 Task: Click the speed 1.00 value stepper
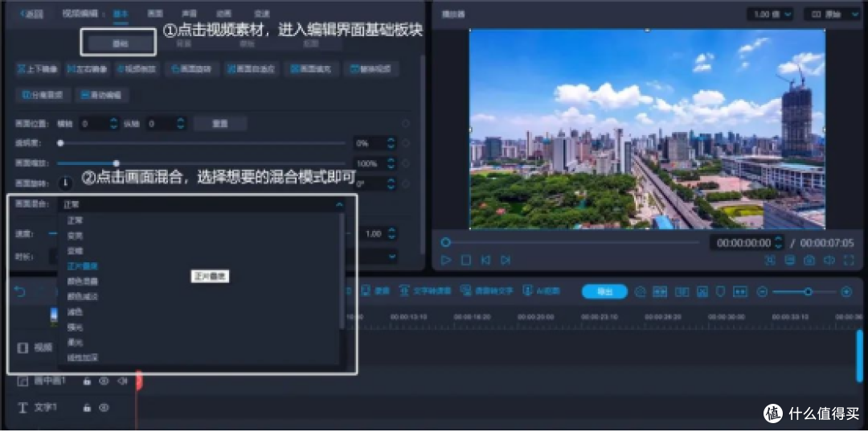[x=391, y=234]
